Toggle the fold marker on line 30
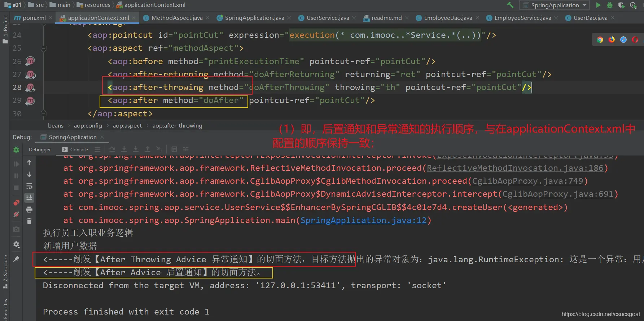This screenshot has height=321, width=644. click(x=43, y=114)
